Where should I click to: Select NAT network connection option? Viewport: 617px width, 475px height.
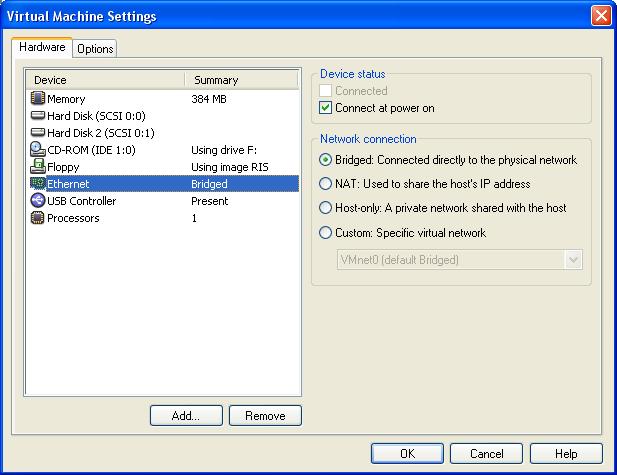(325, 184)
